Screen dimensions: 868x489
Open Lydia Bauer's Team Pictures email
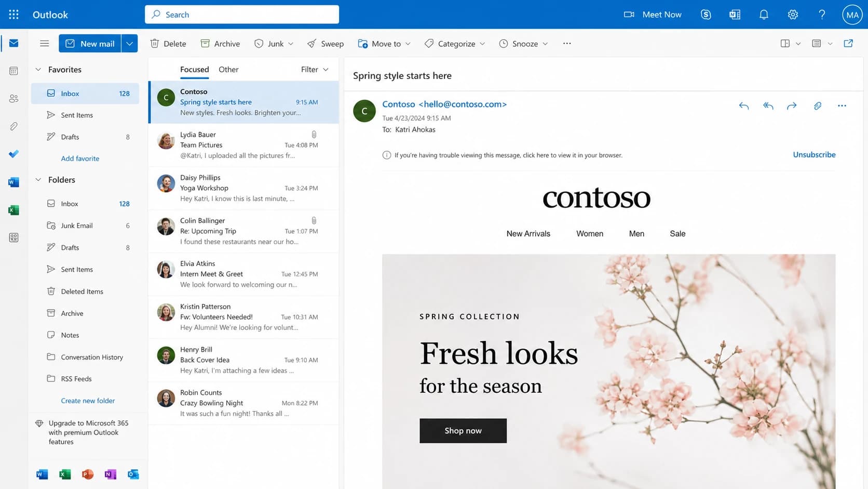[x=244, y=145]
